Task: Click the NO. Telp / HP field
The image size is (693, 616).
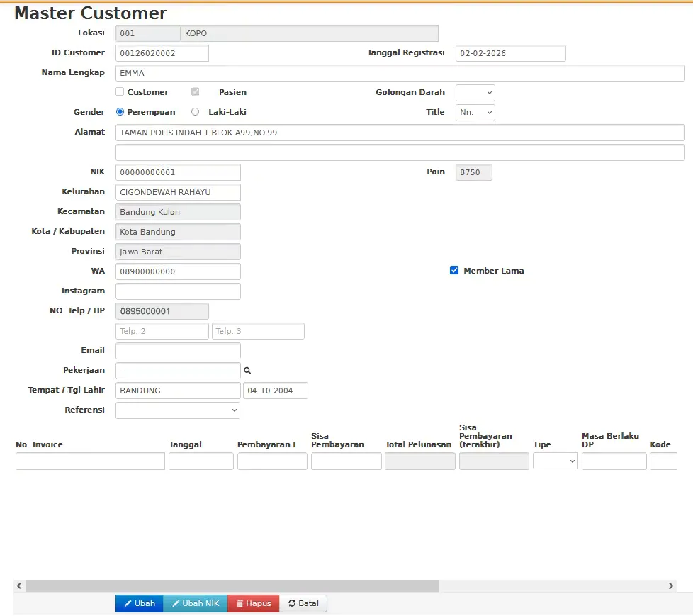Action: pos(162,311)
